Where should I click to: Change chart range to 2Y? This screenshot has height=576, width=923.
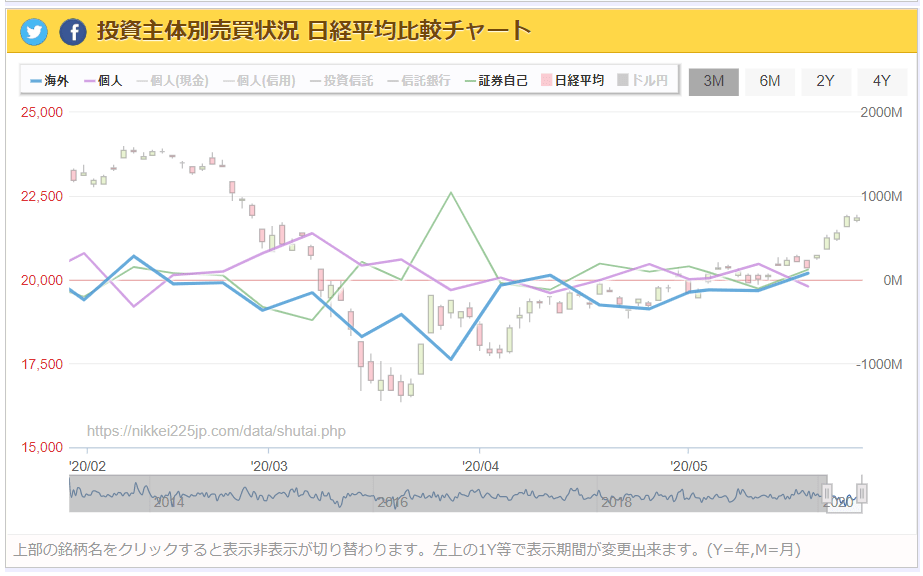tap(825, 81)
